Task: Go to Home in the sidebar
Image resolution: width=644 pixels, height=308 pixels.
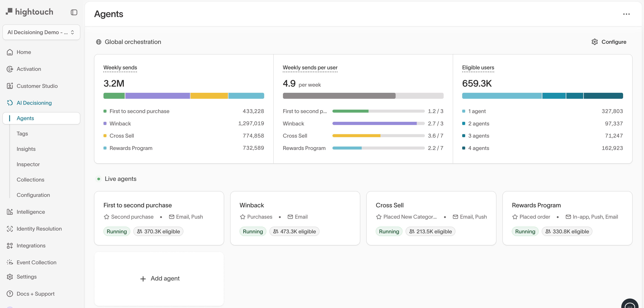Action: (x=23, y=52)
